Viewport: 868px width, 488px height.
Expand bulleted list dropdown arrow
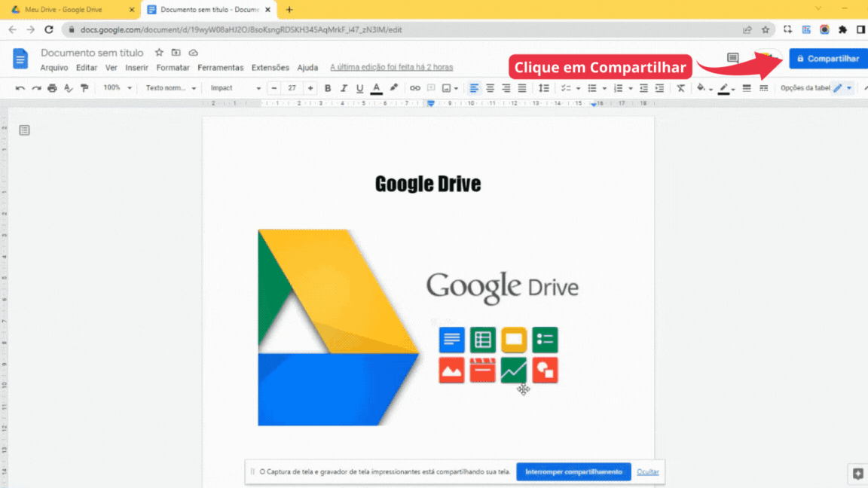pos(604,89)
